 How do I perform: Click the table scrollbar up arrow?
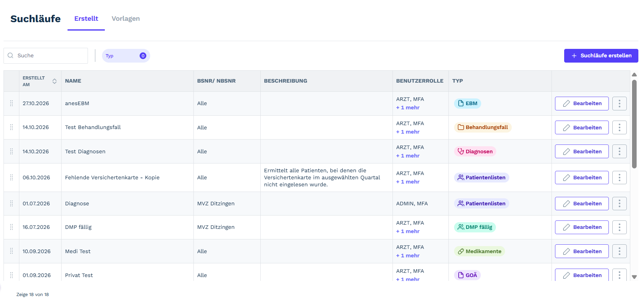635,75
